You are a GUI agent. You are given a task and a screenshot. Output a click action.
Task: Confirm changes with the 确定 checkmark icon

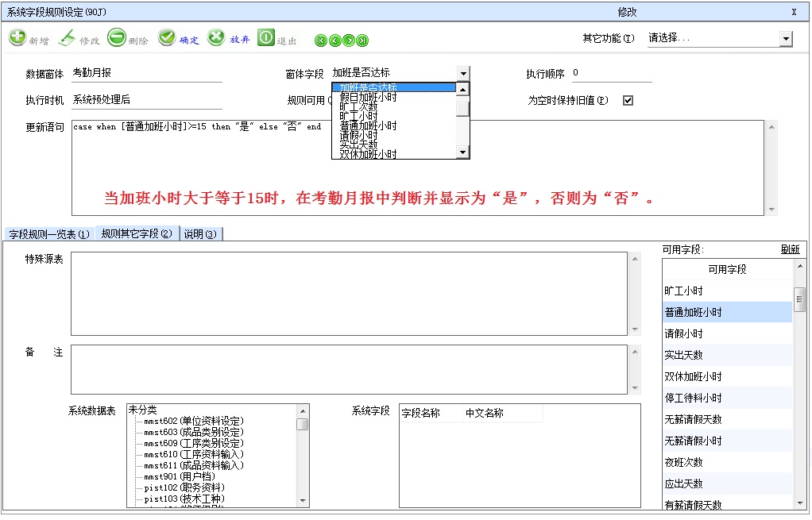pyautogui.click(x=167, y=38)
